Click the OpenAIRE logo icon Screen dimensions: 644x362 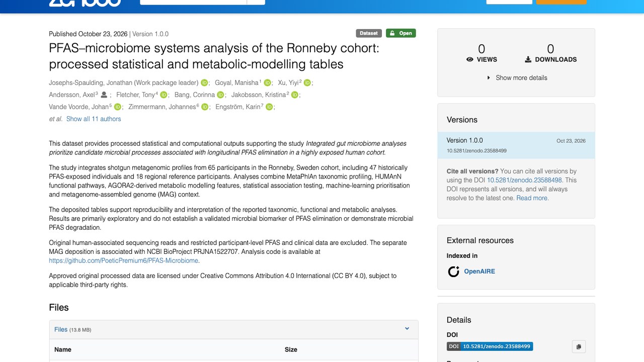pyautogui.click(x=454, y=271)
